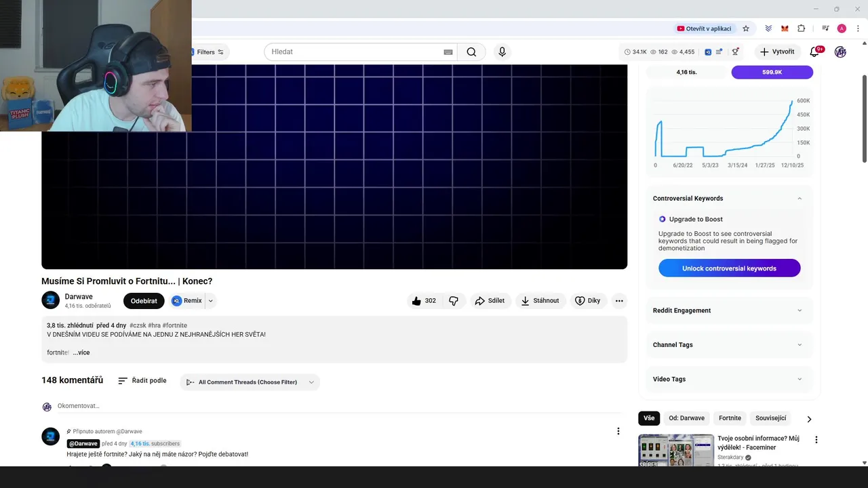
Task: Select the Související chip
Action: [770, 418]
